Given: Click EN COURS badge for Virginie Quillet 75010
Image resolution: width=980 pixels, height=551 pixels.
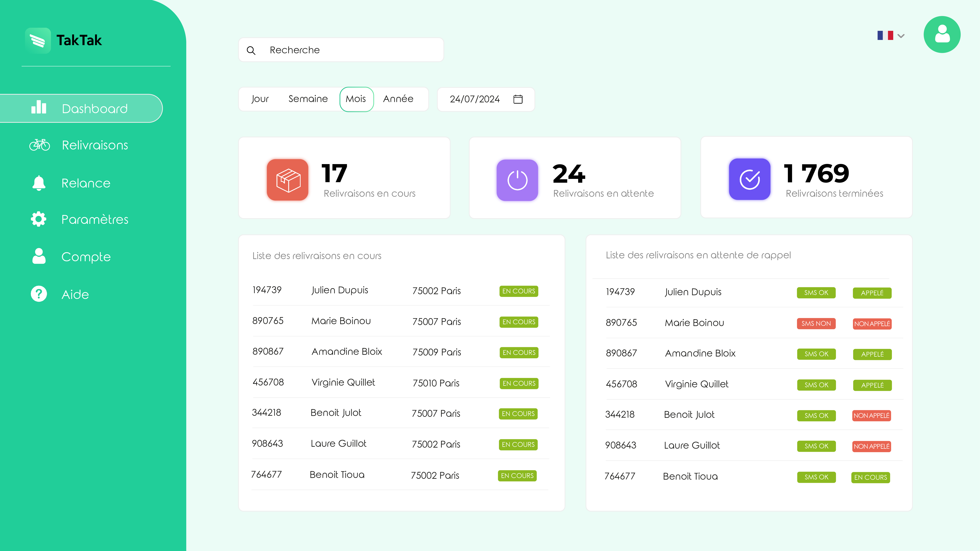Looking at the screenshot, I should [x=519, y=384].
